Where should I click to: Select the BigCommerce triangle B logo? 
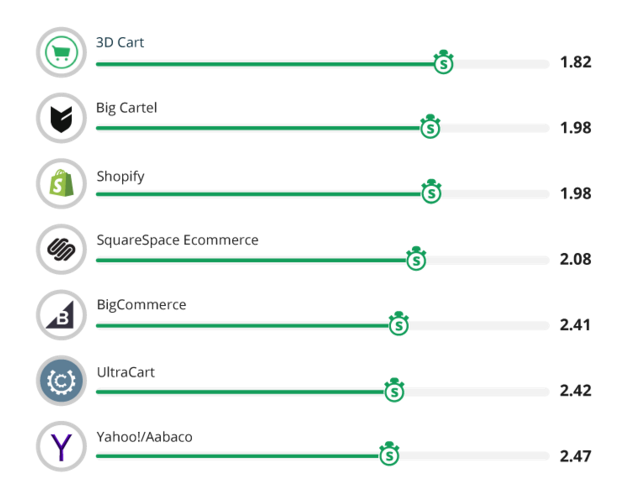(61, 315)
